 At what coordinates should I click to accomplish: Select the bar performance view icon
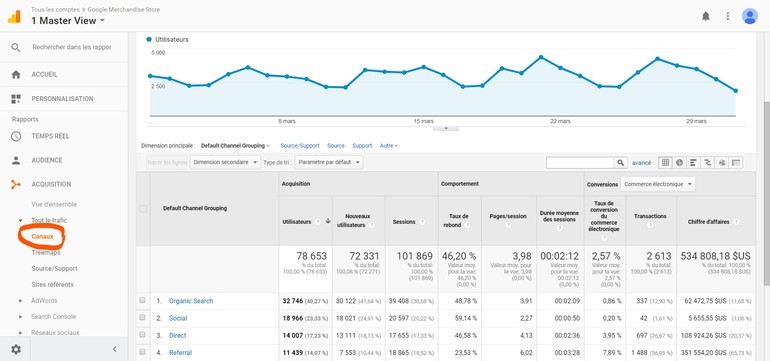693,163
